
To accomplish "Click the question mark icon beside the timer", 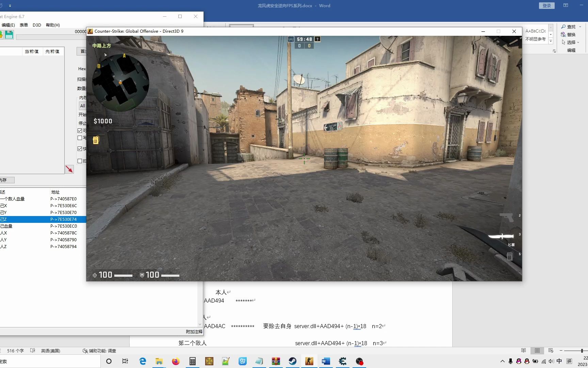I will [317, 39].
